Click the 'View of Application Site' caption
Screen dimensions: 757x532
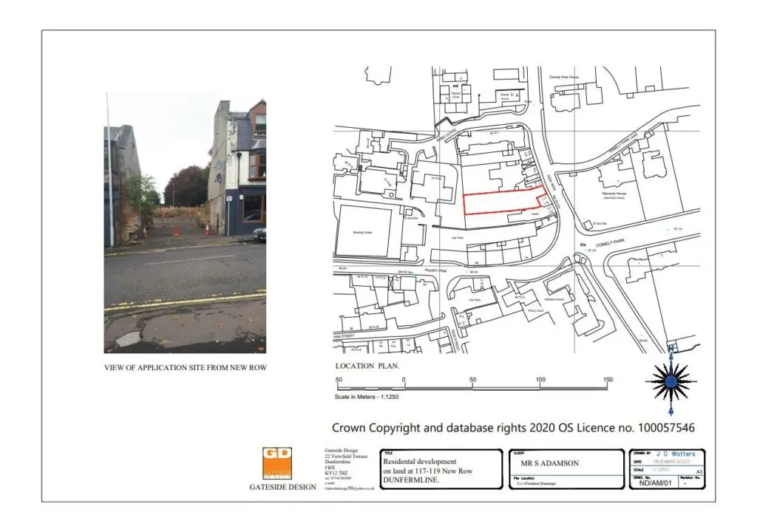tap(185, 367)
